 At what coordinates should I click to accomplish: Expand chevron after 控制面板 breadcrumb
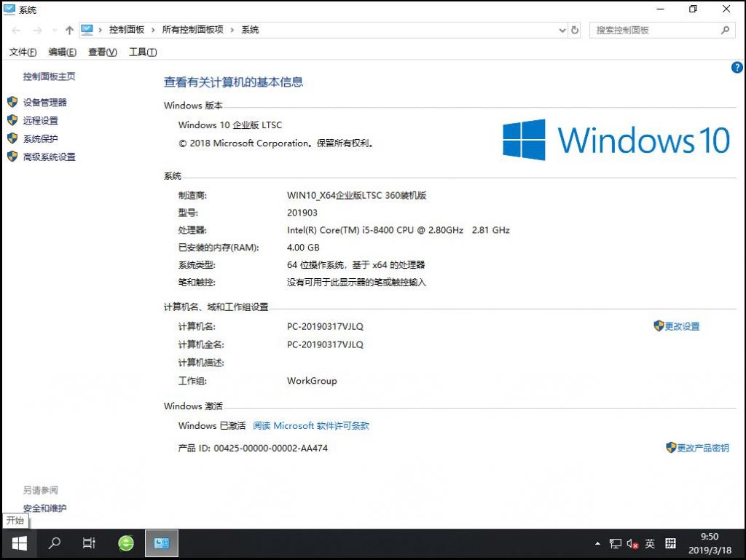tap(153, 30)
